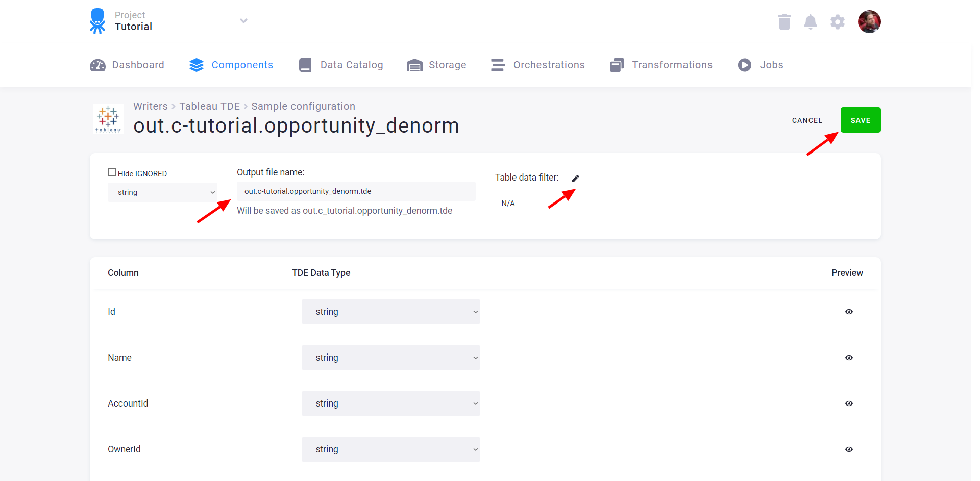Preview the AccountId column data
This screenshot has width=980, height=481.
pos(849,403)
